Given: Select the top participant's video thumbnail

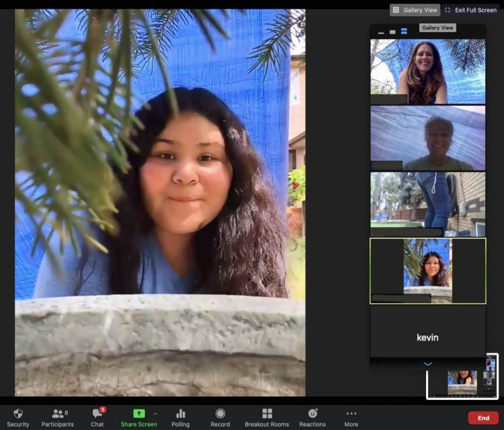Looking at the screenshot, I should (x=427, y=71).
